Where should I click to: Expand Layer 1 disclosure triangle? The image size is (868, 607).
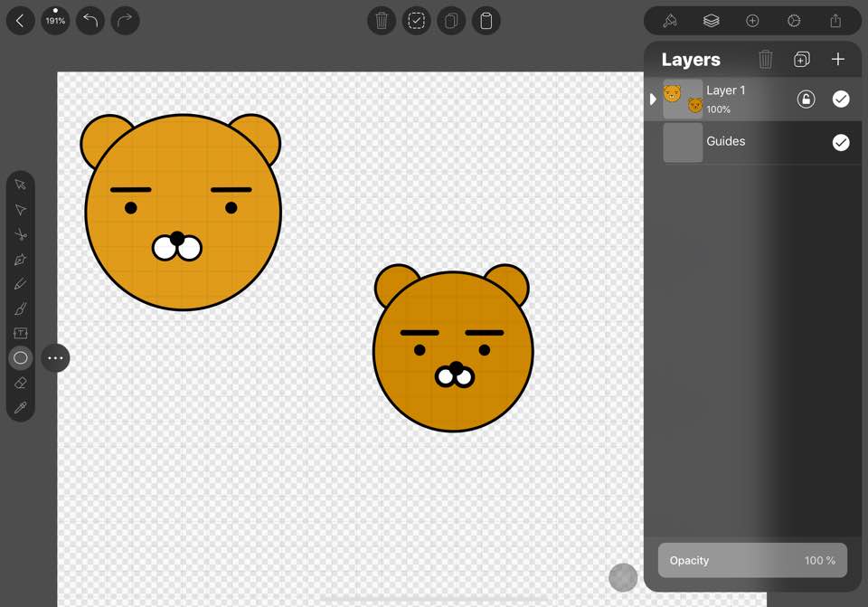pos(653,100)
